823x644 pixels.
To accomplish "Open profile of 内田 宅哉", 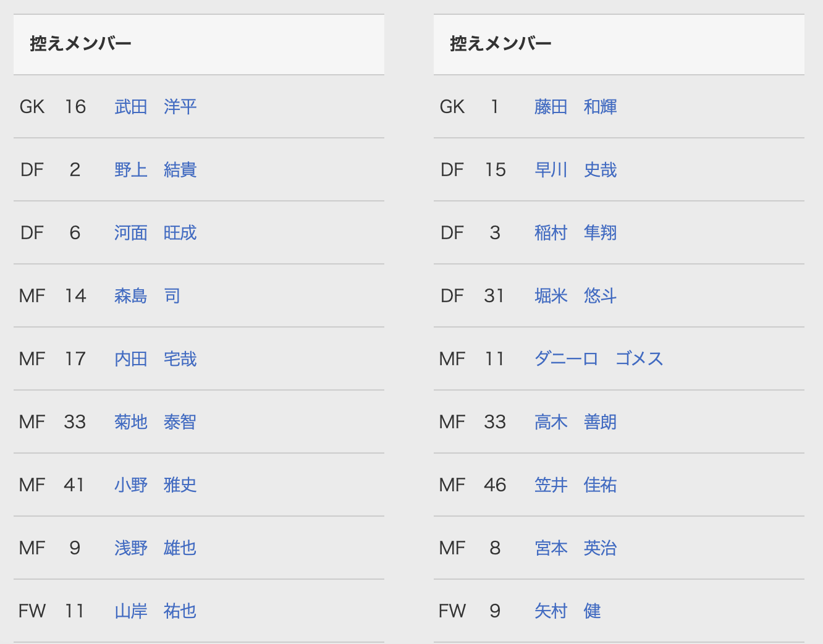I will [x=156, y=359].
